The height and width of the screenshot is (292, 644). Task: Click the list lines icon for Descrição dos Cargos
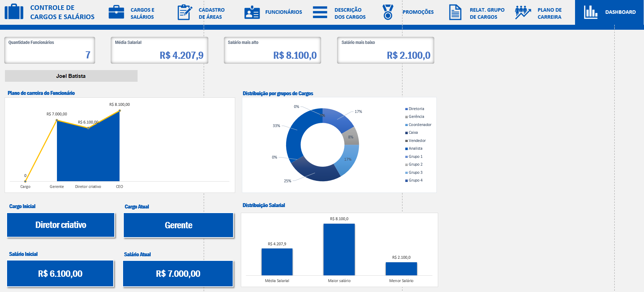tap(320, 12)
